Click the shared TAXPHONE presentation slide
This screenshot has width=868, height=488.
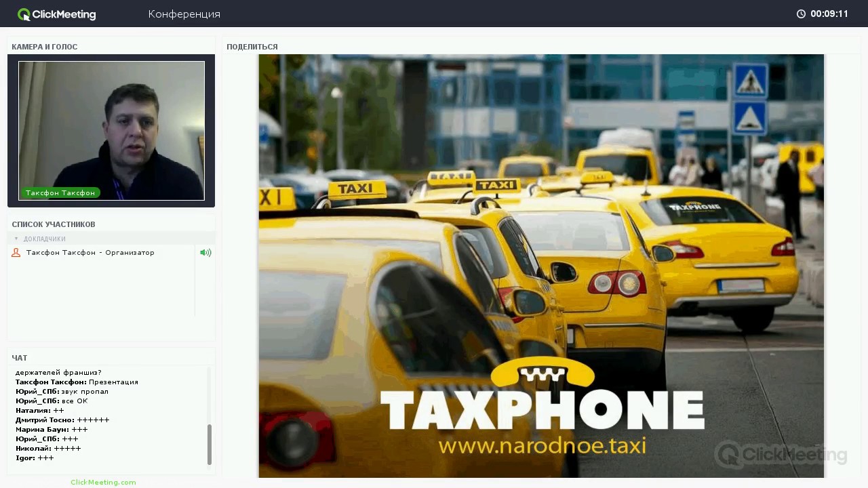(541, 266)
